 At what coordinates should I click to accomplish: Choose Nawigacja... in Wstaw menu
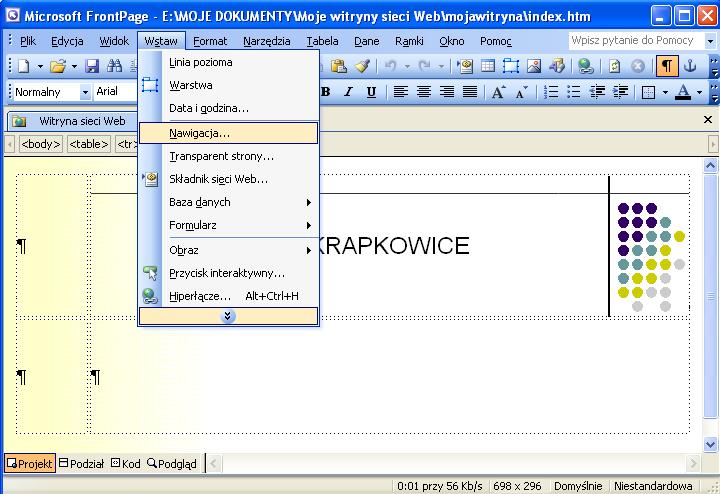tap(228, 133)
